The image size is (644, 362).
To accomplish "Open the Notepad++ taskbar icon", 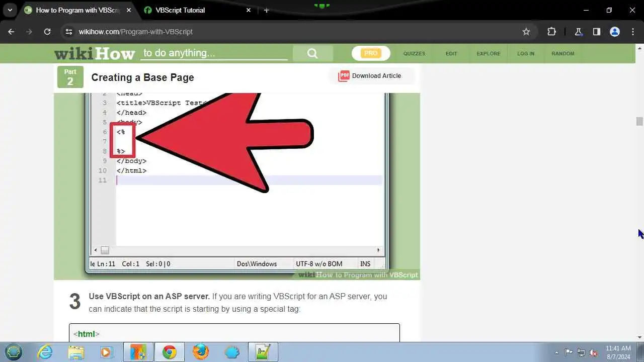I will pos(263,352).
